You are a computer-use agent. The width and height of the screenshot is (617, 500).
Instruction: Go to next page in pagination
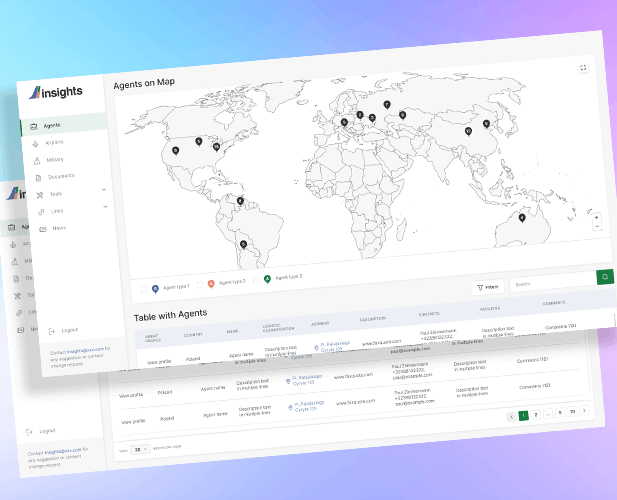tap(584, 410)
